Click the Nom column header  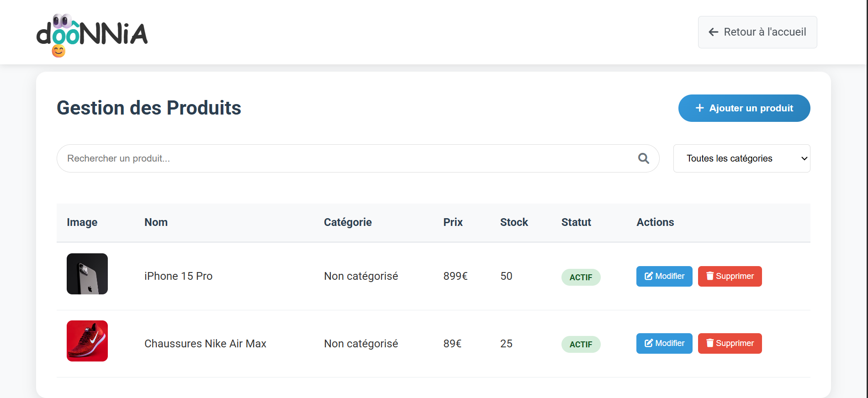coord(156,222)
